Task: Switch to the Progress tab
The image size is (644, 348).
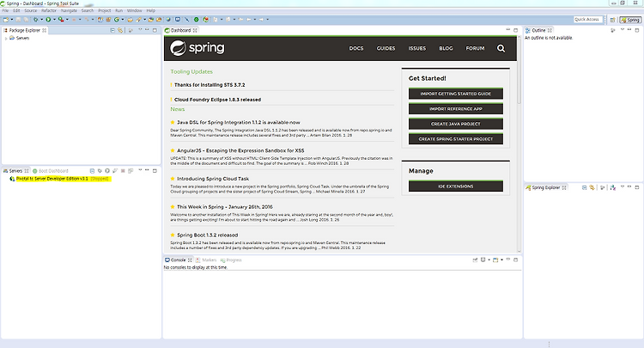Action: click(231, 260)
